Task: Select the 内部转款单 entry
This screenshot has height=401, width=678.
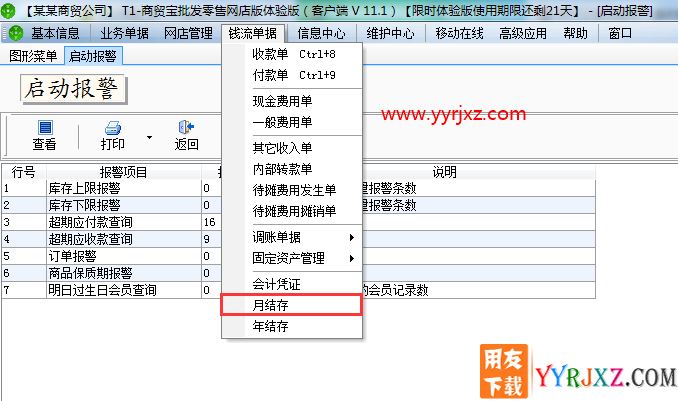Action: [292, 169]
